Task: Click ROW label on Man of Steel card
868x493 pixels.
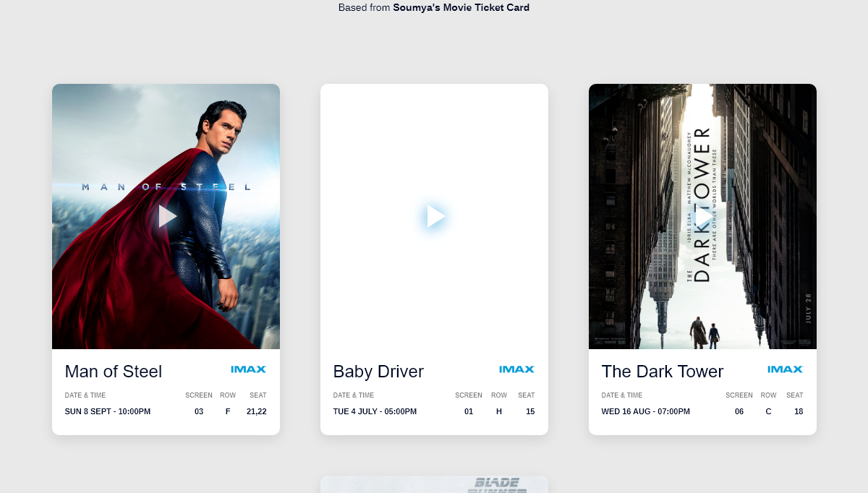Action: (228, 395)
